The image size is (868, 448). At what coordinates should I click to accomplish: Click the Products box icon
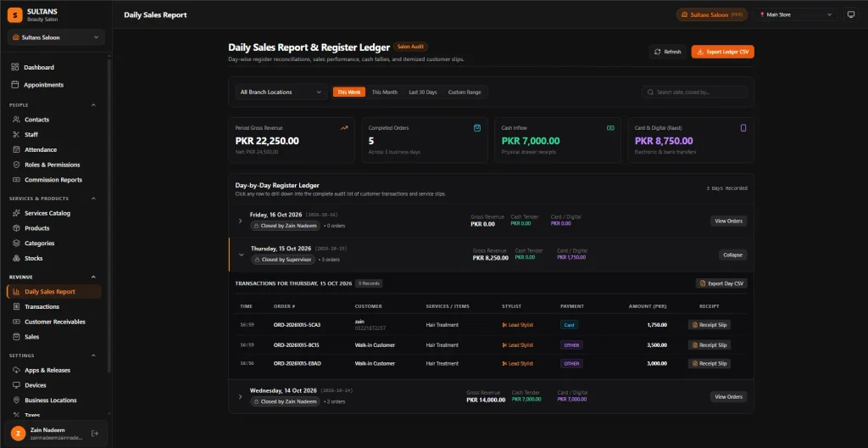coord(15,228)
